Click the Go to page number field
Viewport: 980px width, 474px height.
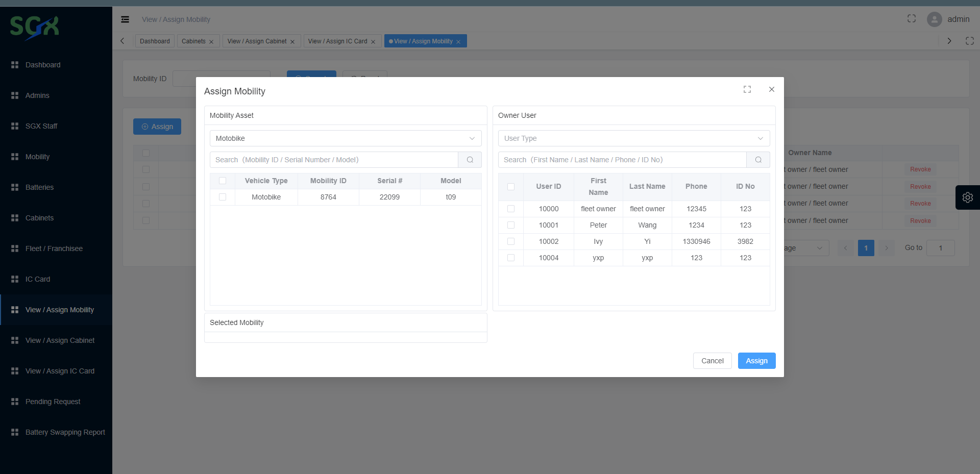[x=941, y=248]
